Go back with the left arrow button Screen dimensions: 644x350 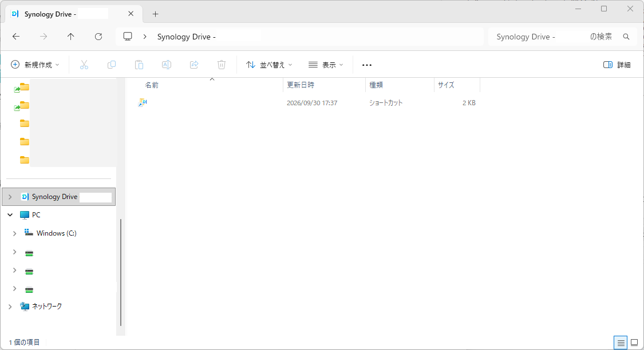coord(16,37)
